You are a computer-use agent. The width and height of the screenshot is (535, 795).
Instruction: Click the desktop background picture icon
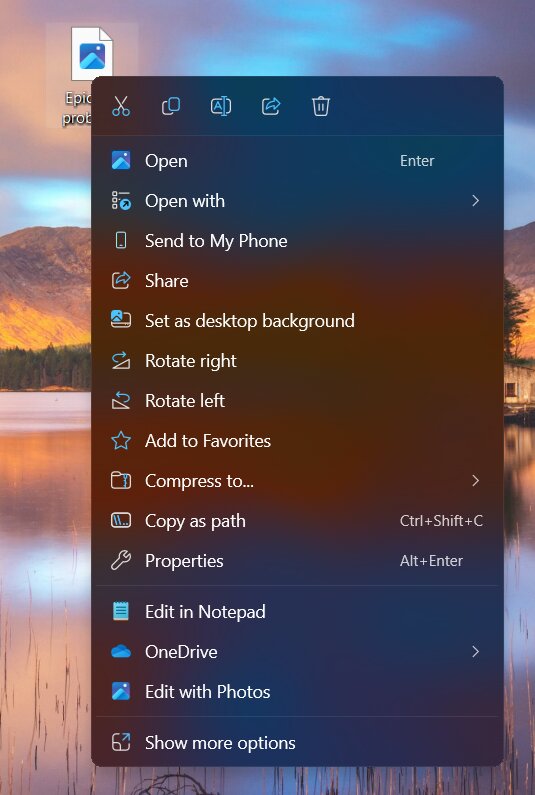point(121,320)
